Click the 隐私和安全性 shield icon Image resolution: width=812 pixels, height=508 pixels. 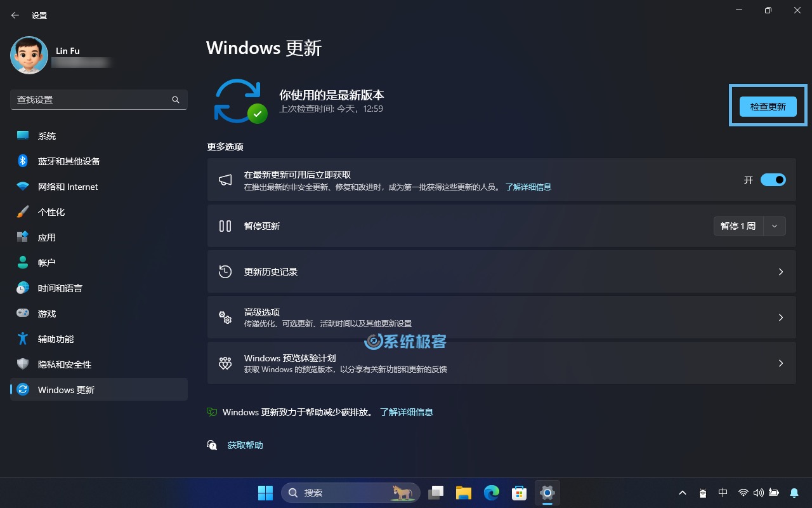pyautogui.click(x=23, y=364)
